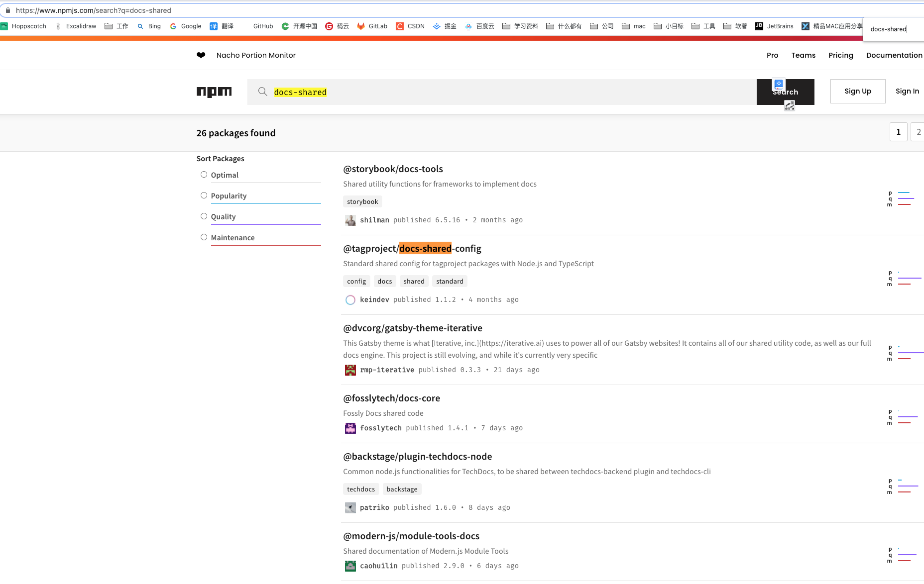
Task: Click the black heart icon
Action: point(201,55)
